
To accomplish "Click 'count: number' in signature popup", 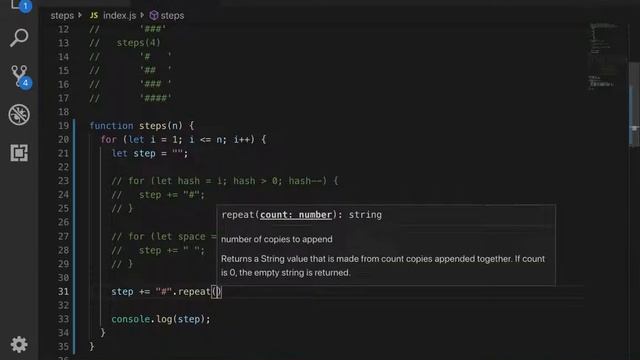I will 296,215.
